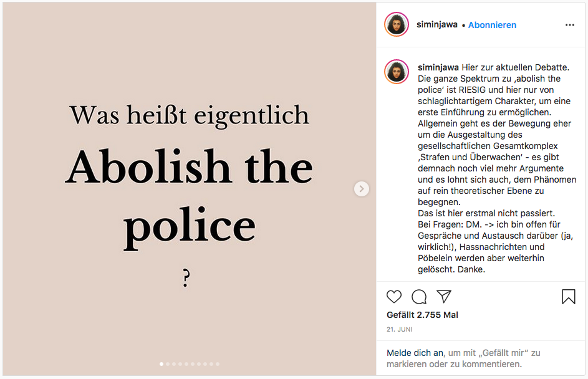Viewport: 588px width, 379px height.
Task: Click Abonnieren to follow siminjawa
Action: point(492,25)
